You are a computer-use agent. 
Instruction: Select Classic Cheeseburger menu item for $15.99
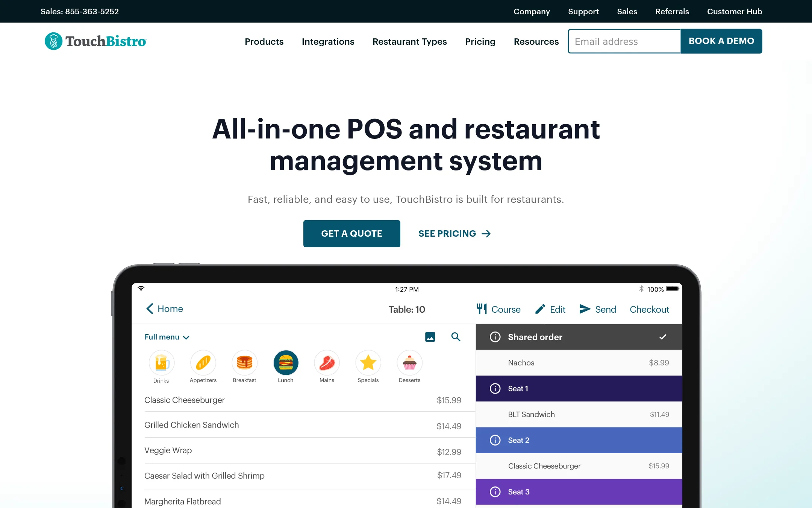[x=303, y=400]
